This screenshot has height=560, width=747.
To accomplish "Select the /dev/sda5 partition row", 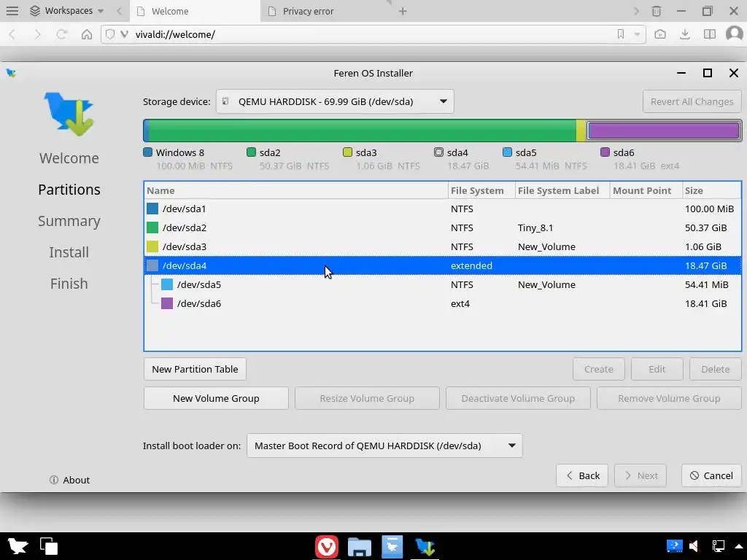I will 443,285.
